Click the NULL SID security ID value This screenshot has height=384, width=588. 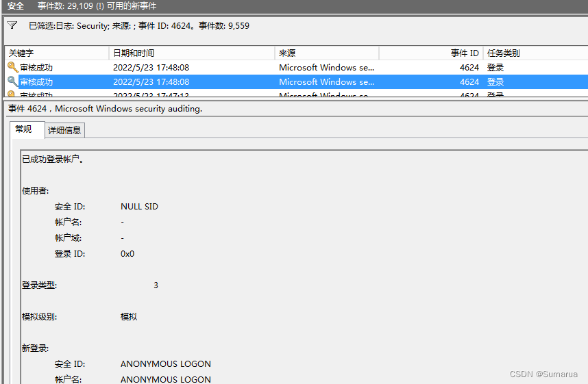click(139, 206)
